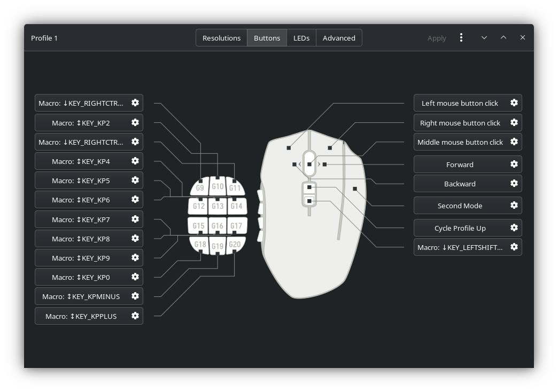Click the upward chevron in title bar
Image resolution: width=558 pixels, height=392 pixels.
pos(503,38)
